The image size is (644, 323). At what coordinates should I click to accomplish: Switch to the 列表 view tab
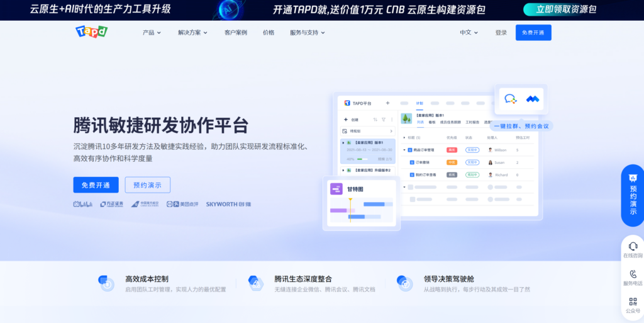tap(421, 122)
